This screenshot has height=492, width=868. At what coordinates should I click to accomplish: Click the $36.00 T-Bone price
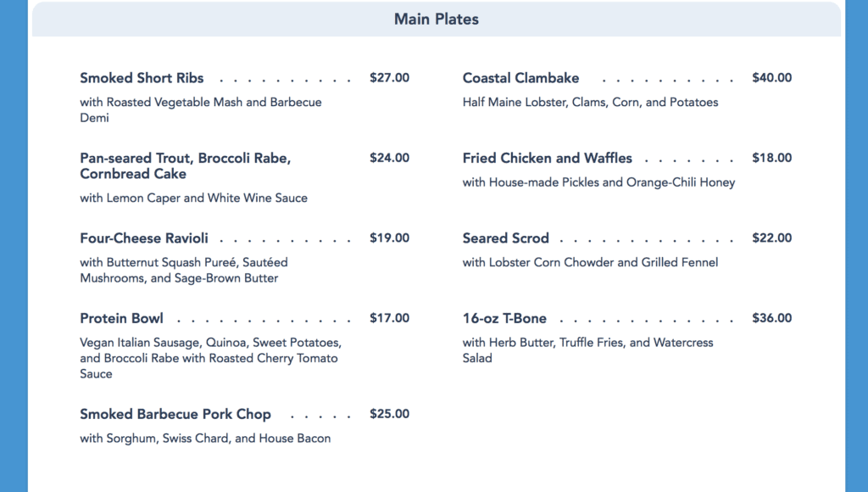pos(772,318)
